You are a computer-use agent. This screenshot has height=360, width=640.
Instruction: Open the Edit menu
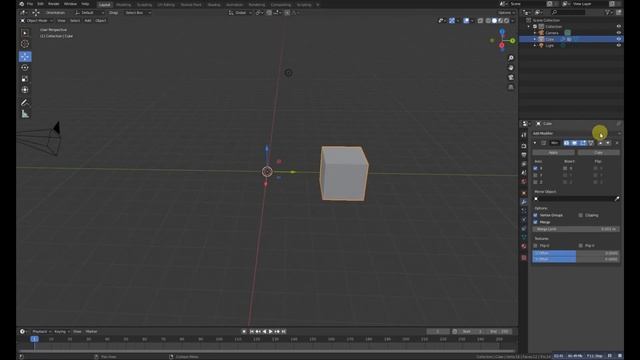(x=40, y=4)
